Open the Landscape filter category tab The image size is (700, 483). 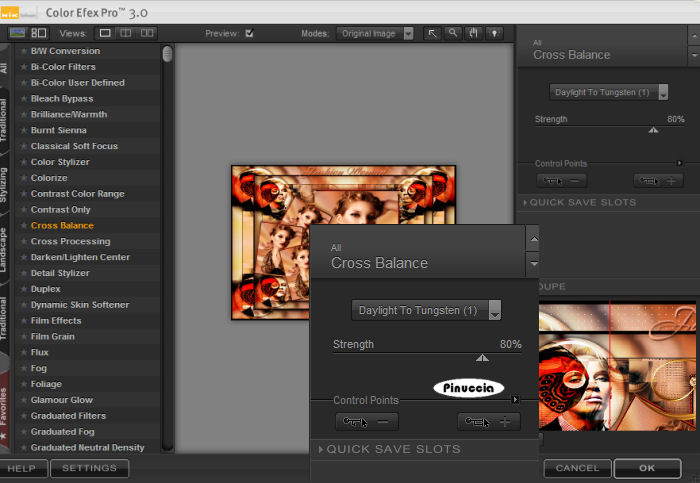4,250
